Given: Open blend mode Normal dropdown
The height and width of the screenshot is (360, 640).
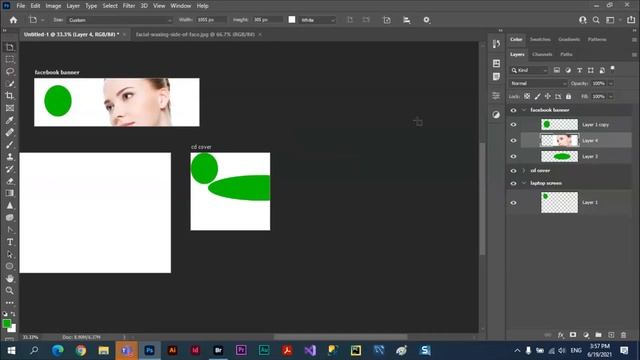Looking at the screenshot, I should click(538, 83).
